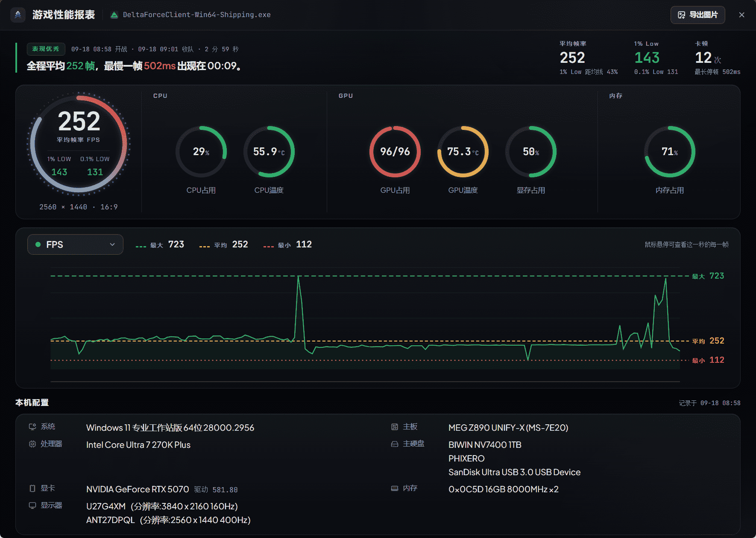Click the 显卡 graphics card icon
Screen dimensions: 756x538
point(32,488)
